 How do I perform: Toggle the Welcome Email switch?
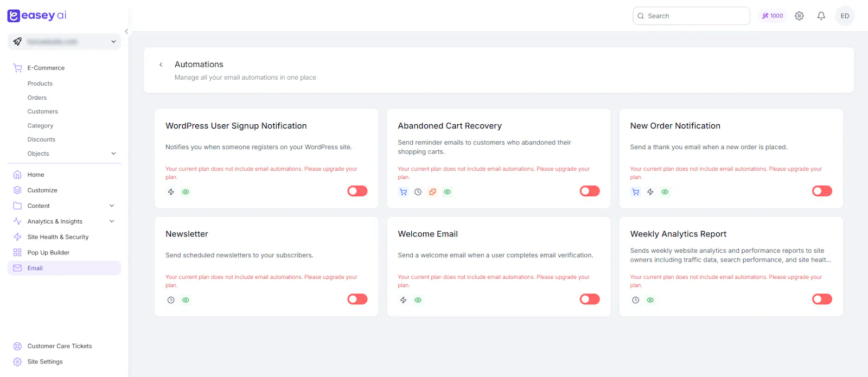coord(590,299)
